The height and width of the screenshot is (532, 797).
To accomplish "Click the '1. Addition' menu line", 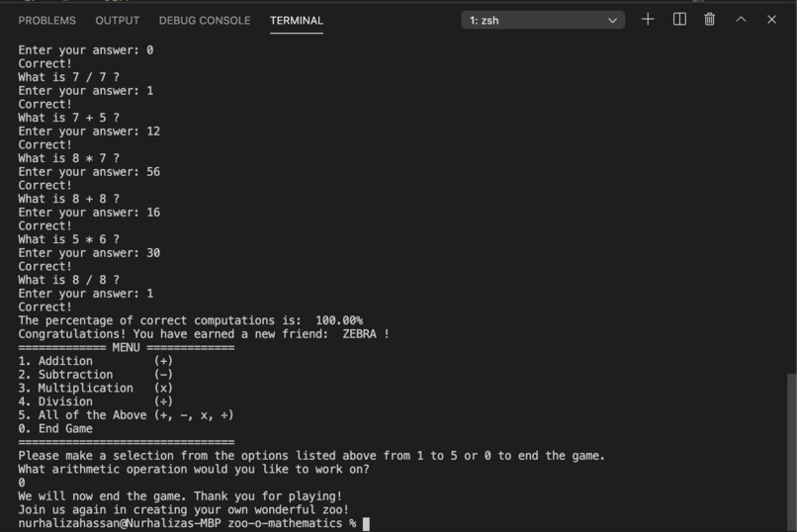I will 96,361.
